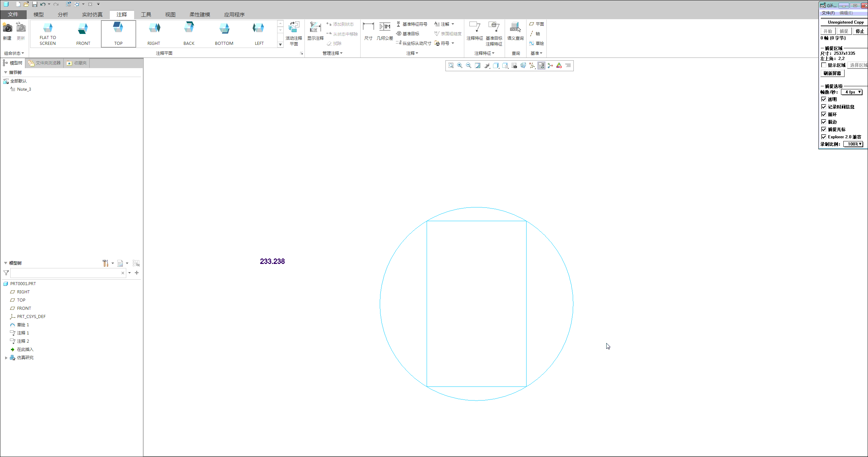Select the BACK annotation plane

[x=189, y=34]
